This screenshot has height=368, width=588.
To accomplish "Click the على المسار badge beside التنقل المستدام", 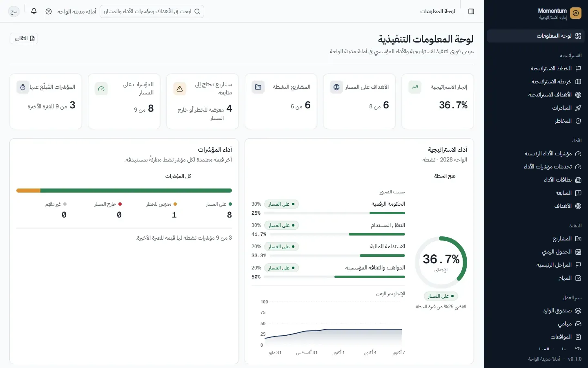I will [282, 225].
